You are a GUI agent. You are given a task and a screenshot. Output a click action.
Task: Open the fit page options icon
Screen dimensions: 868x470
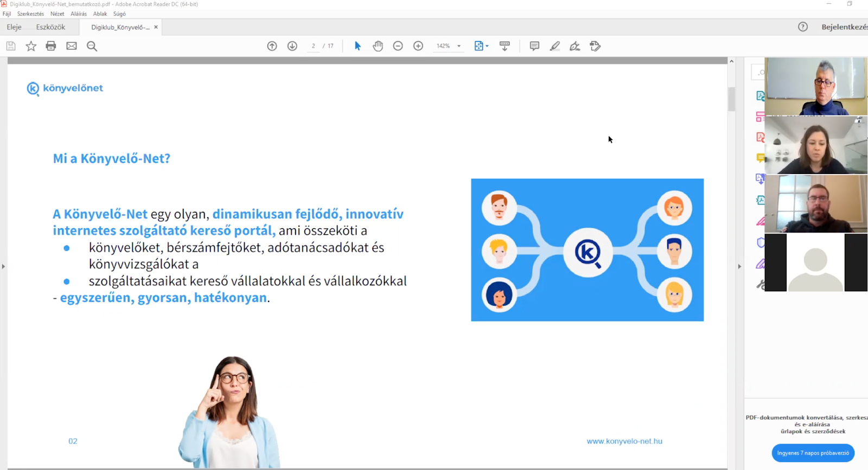481,46
